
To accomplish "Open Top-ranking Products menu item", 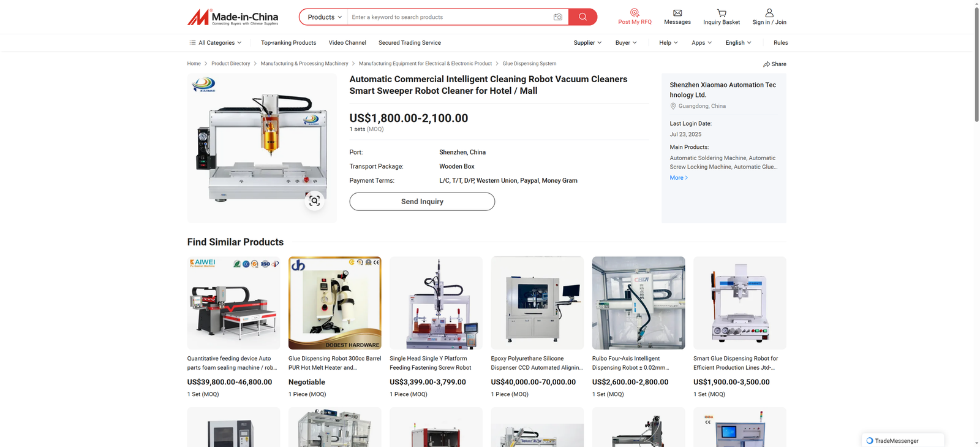I will tap(288, 43).
